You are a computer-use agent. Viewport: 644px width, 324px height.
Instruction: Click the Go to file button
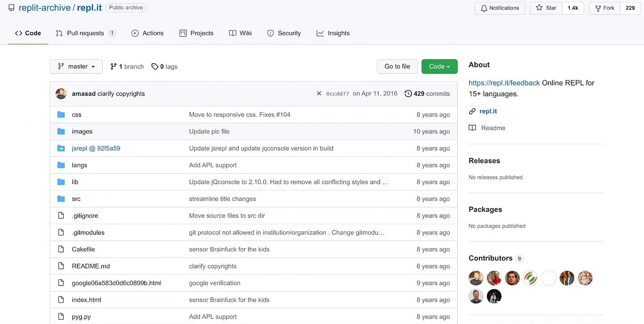[x=397, y=66]
